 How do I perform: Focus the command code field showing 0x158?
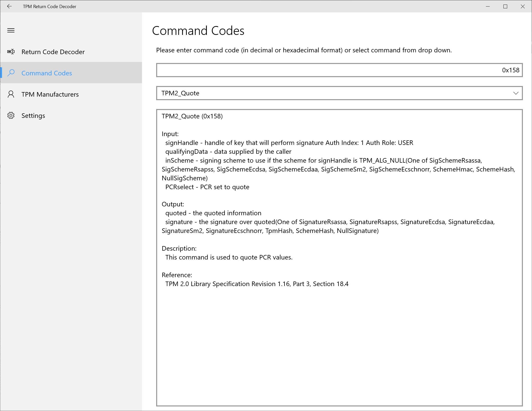tap(339, 70)
